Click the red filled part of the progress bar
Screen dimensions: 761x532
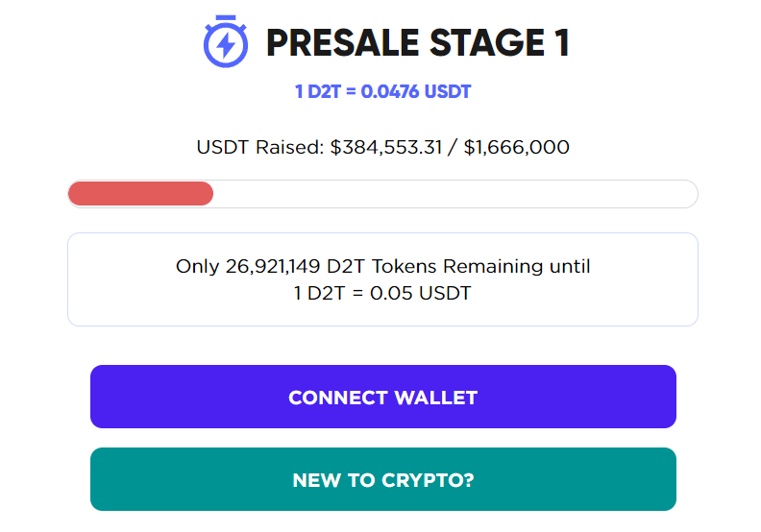pos(140,194)
